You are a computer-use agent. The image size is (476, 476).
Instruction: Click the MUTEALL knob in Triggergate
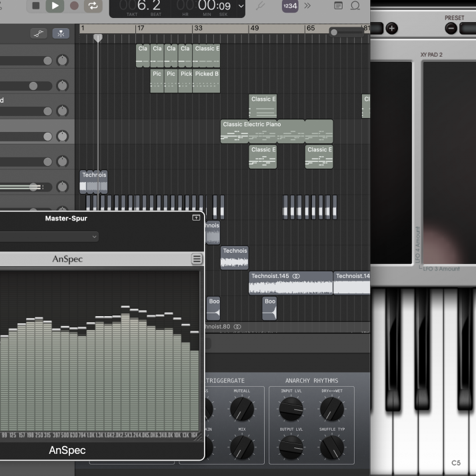(x=241, y=409)
